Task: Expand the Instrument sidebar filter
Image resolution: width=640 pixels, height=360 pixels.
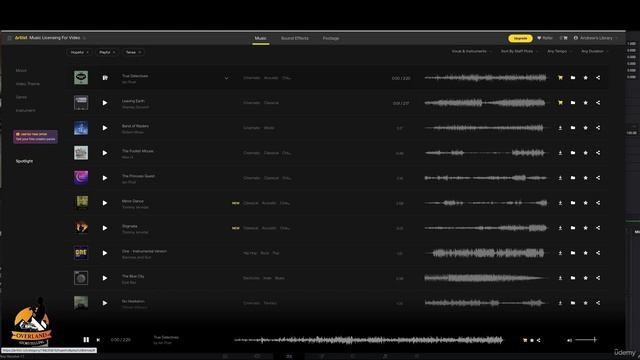Action: pyautogui.click(x=25, y=111)
